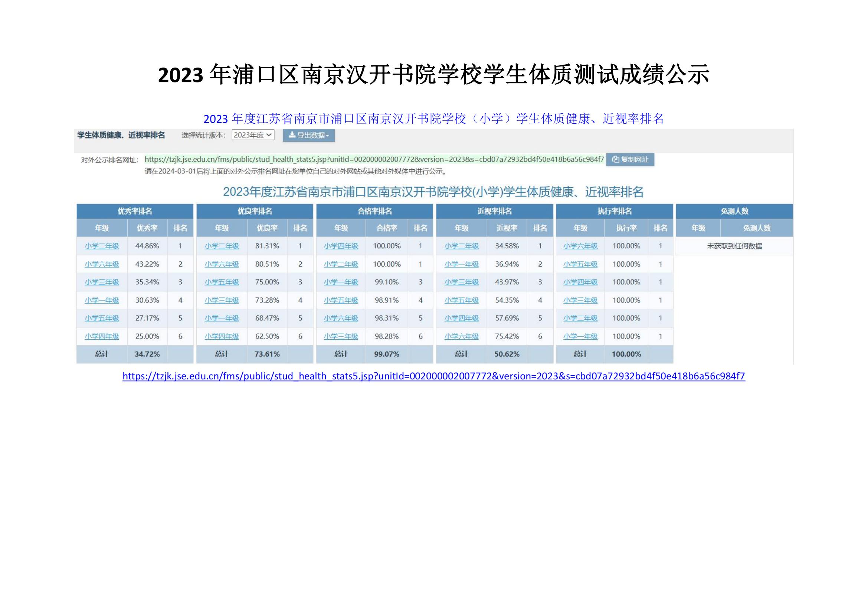This screenshot has height=614, width=868.
Task: Select the 25.00% excellent rate cell
Action: [147, 336]
